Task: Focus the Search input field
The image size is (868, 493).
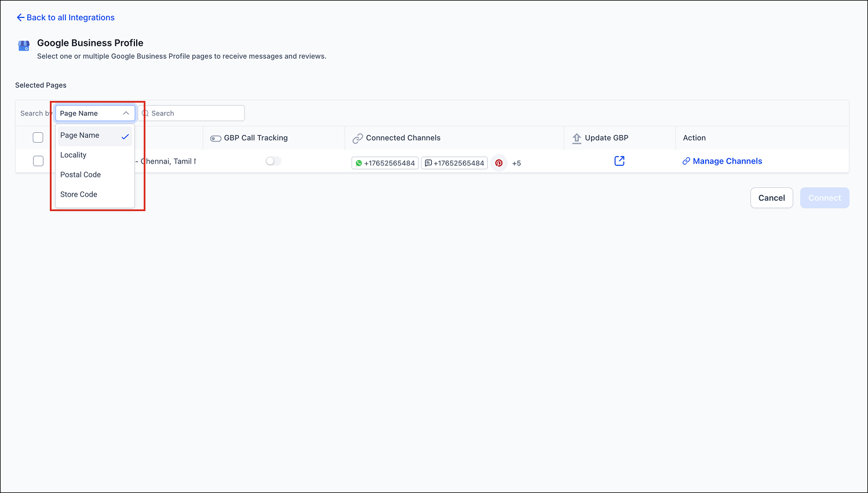Action: coord(192,113)
